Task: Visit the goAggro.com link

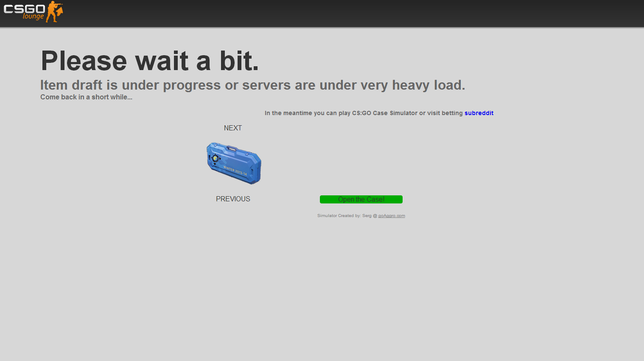Action: coord(392,216)
